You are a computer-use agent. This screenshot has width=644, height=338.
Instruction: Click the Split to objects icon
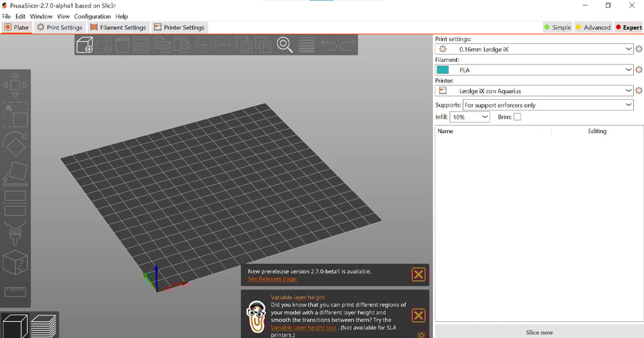[x=244, y=45]
